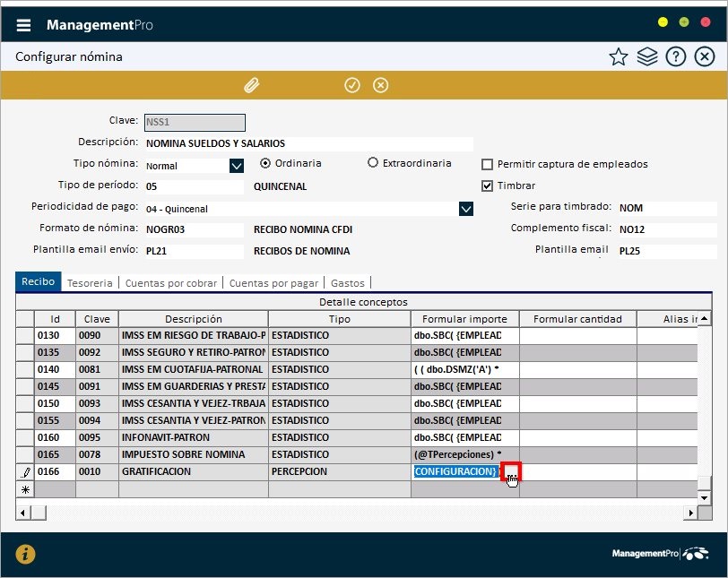Click the Tipo de período field 05
This screenshot has height=578, width=728.
coord(194,187)
